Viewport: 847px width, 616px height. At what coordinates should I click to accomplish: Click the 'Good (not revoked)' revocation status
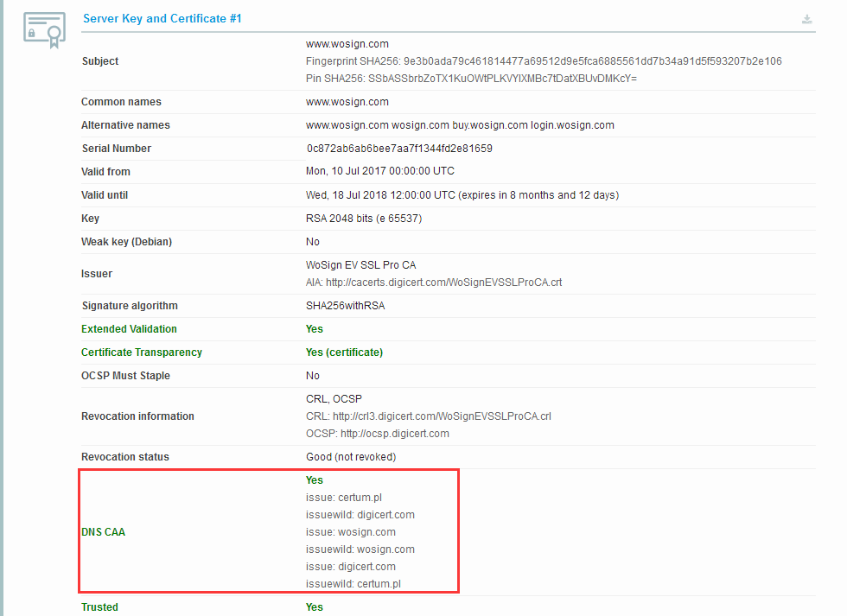click(x=351, y=457)
